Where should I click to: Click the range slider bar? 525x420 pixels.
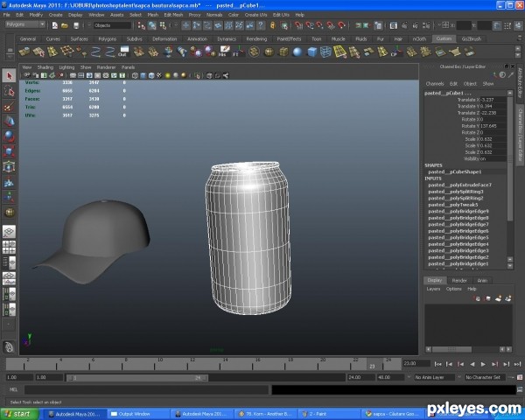(x=137, y=378)
